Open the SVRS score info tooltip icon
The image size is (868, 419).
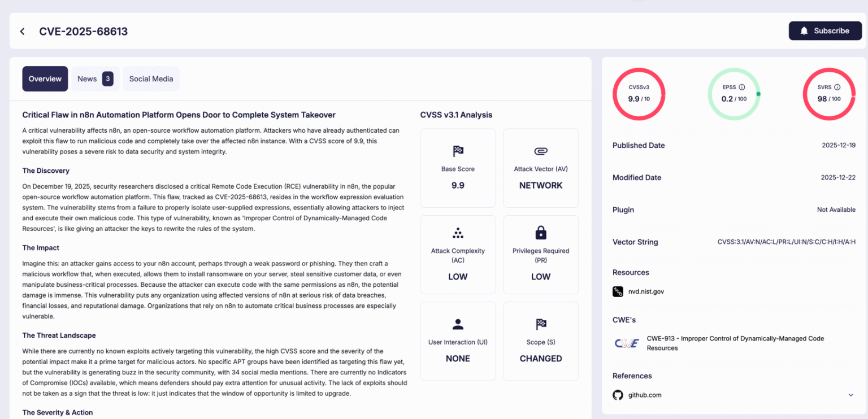(836, 87)
